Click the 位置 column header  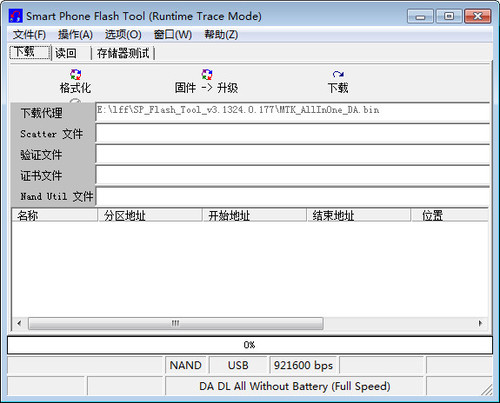click(x=450, y=215)
